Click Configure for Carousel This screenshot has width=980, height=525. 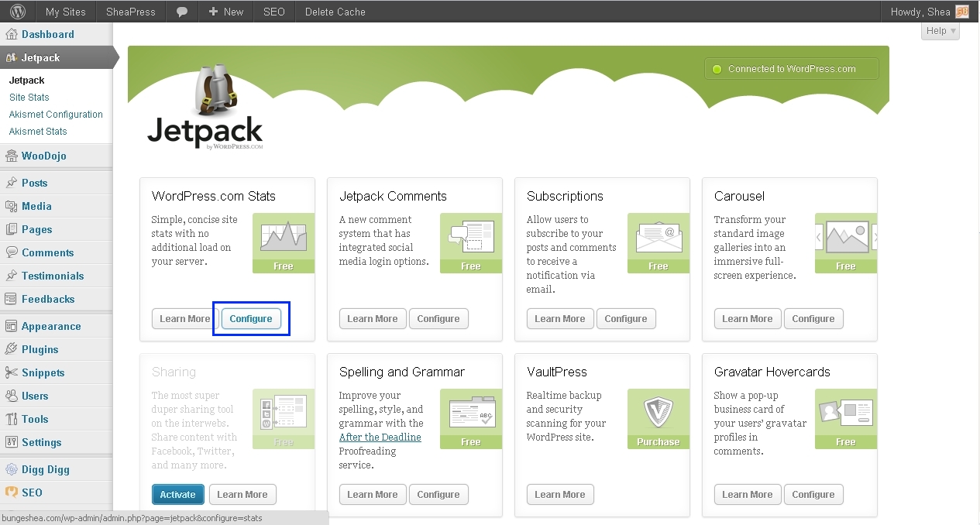[x=813, y=319]
